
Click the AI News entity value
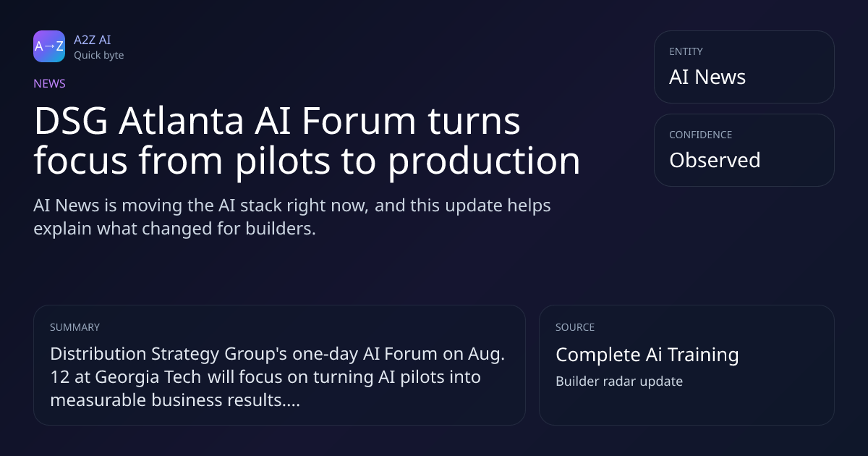[x=707, y=77]
